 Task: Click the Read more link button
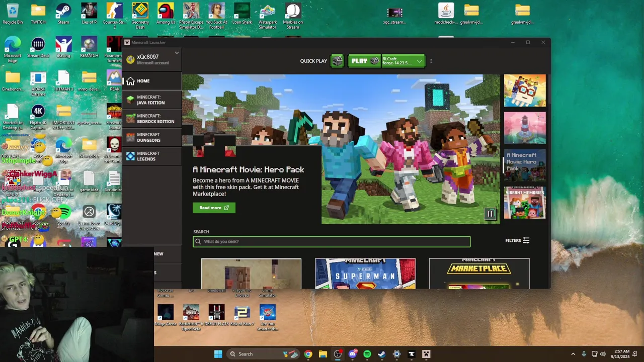214,208
